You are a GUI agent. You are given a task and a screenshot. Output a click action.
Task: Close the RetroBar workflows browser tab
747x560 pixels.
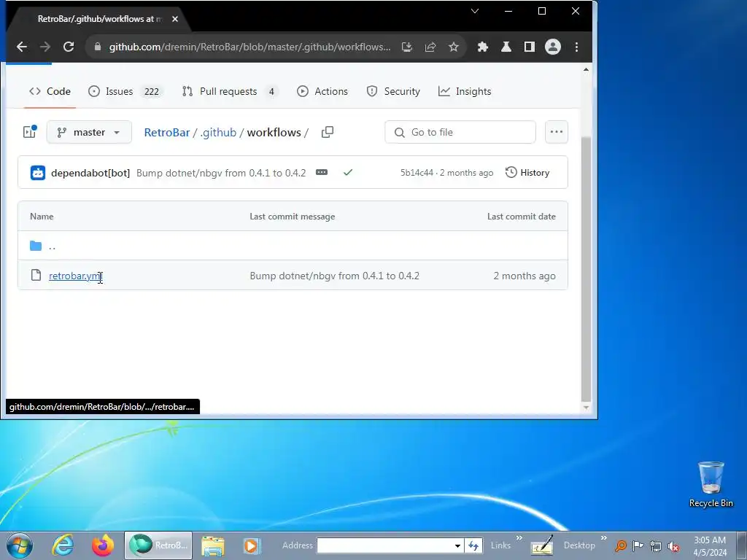[x=175, y=19]
